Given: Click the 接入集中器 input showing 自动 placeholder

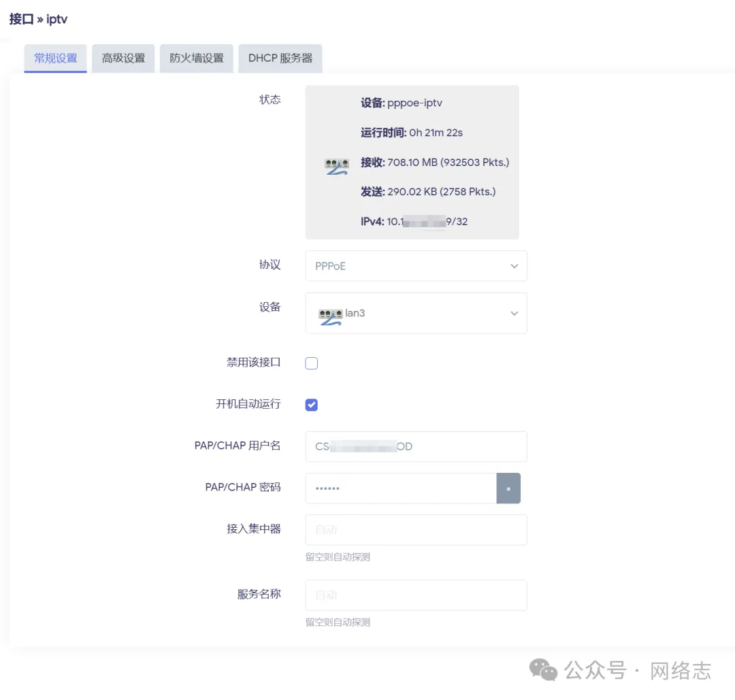Looking at the screenshot, I should [415, 529].
